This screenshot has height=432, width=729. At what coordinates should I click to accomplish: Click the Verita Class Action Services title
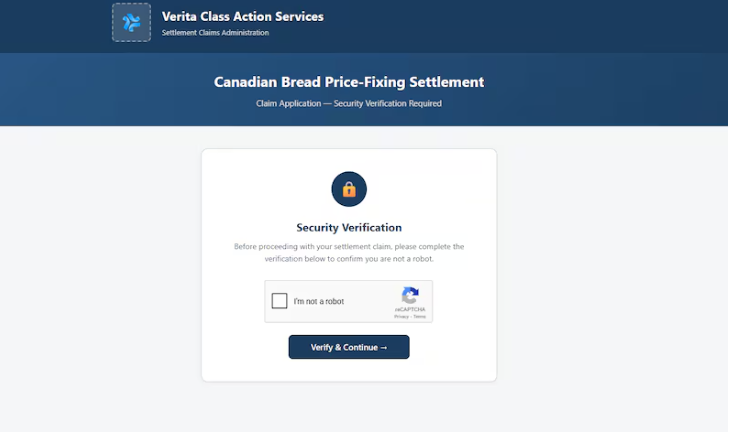point(243,16)
